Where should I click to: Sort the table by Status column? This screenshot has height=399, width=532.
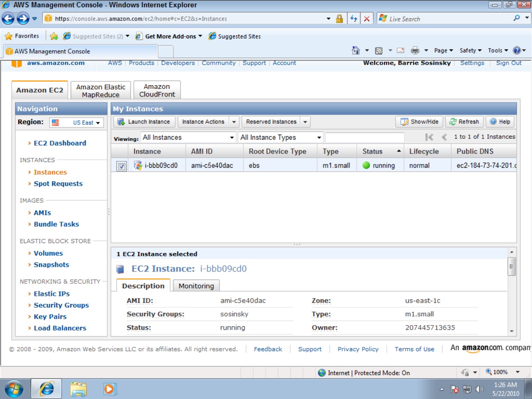380,151
